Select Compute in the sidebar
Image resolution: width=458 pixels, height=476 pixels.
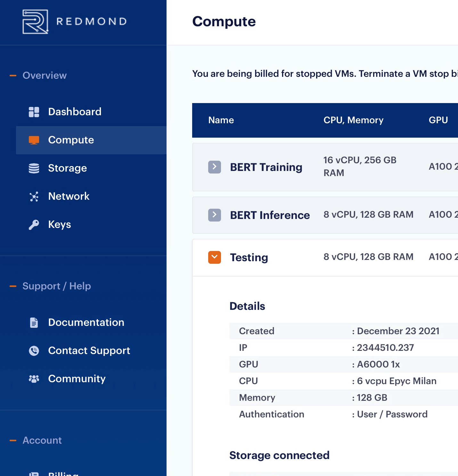pos(91,140)
